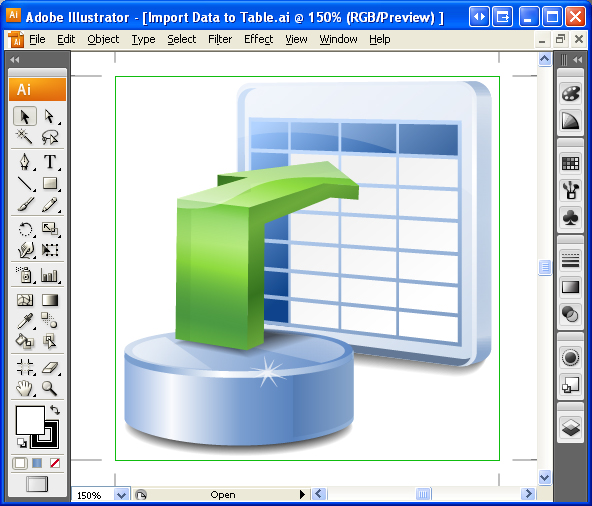Select the Eyedropper tool
The image size is (592, 506).
coord(25,321)
